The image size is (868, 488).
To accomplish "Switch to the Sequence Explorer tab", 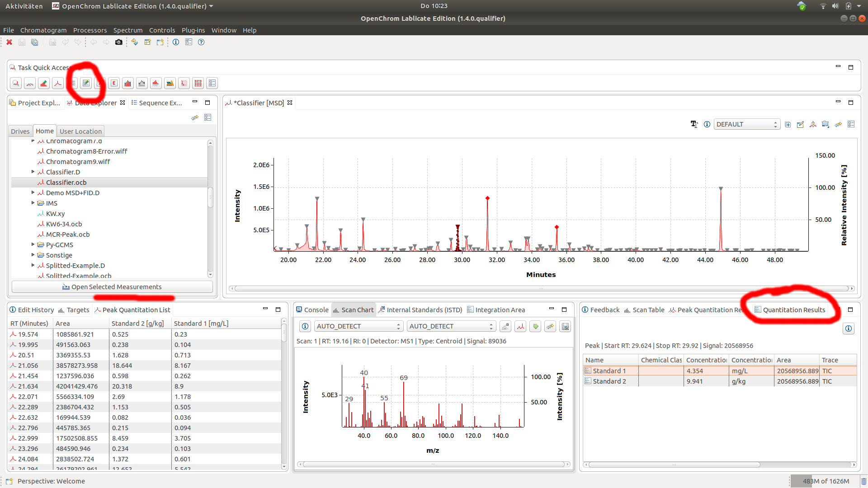I will click(x=156, y=103).
